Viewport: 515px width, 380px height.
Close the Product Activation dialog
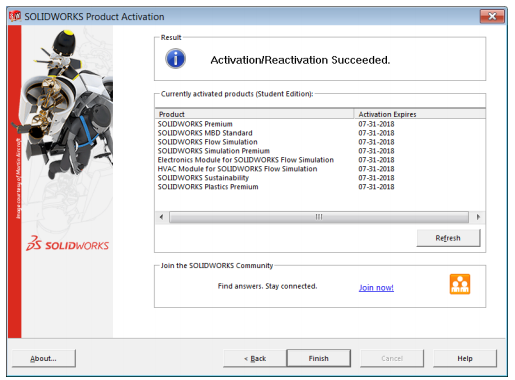(x=492, y=16)
